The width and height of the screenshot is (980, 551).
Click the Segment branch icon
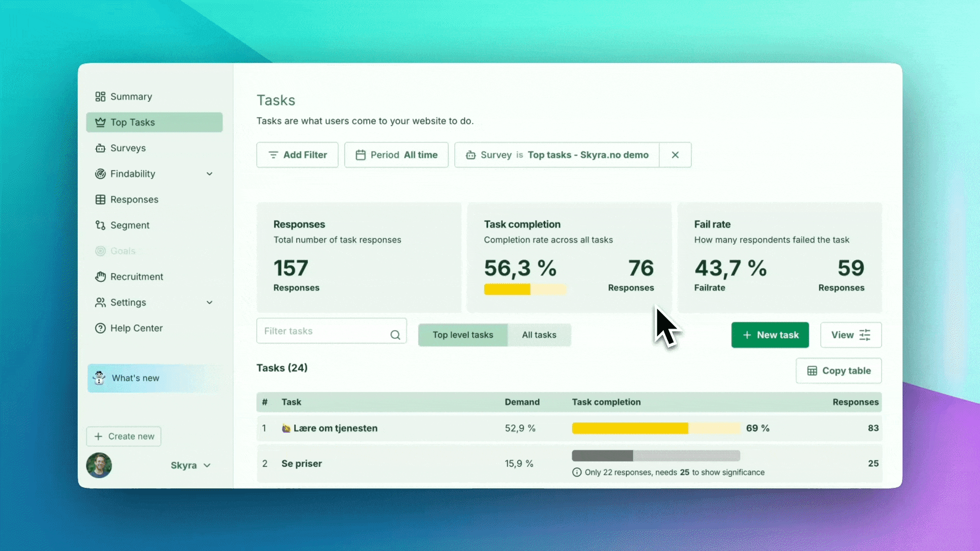[100, 225]
